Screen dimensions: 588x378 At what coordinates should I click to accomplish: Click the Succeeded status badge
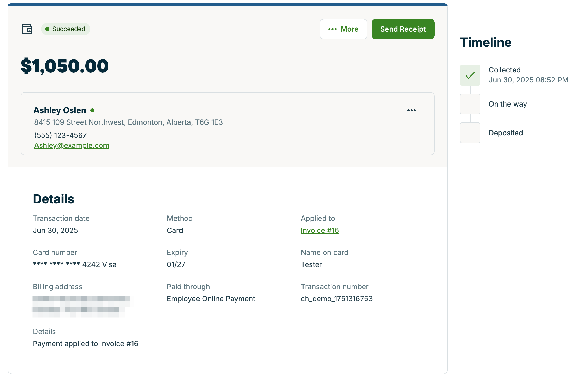click(x=66, y=29)
